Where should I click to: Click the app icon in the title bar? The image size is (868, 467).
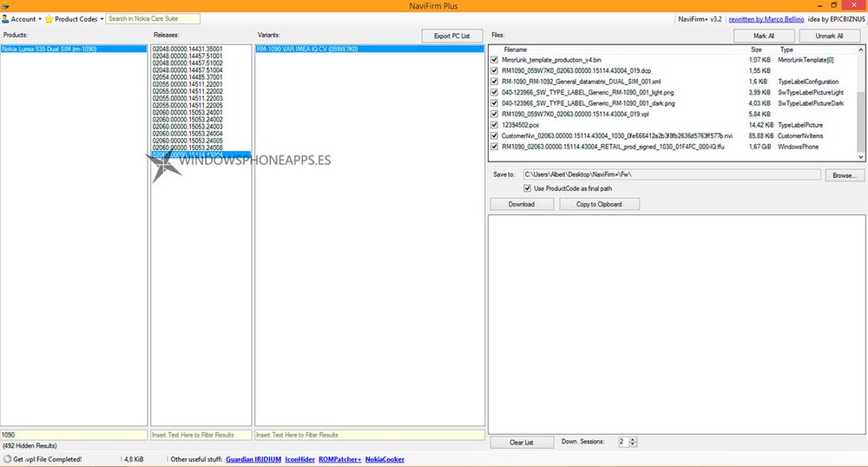(x=6, y=6)
